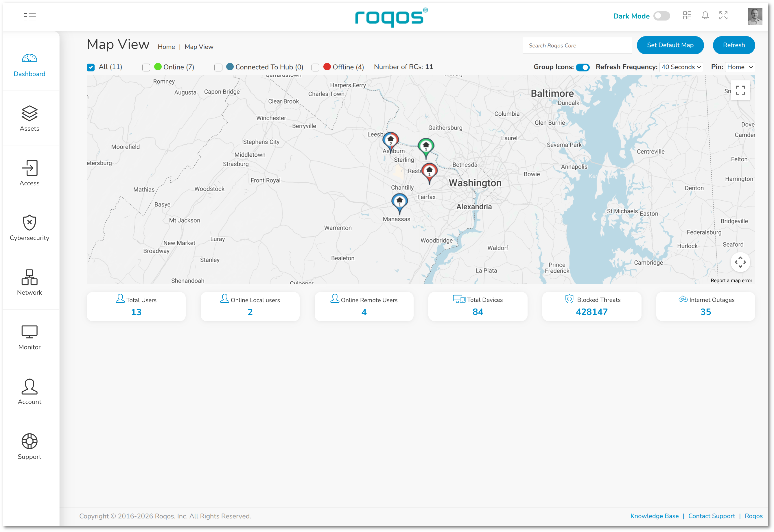Image resolution: width=774 pixels, height=532 pixels.
Task: Open the Pin Home dropdown
Action: (740, 67)
